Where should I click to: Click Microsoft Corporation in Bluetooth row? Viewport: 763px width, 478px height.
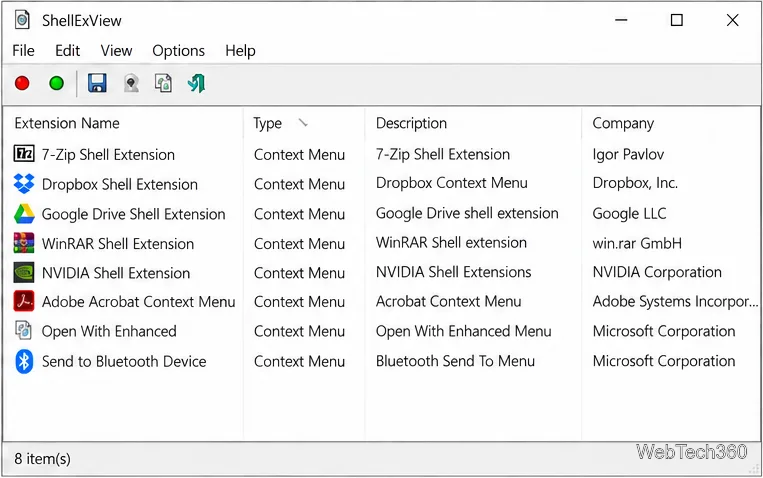click(x=664, y=361)
